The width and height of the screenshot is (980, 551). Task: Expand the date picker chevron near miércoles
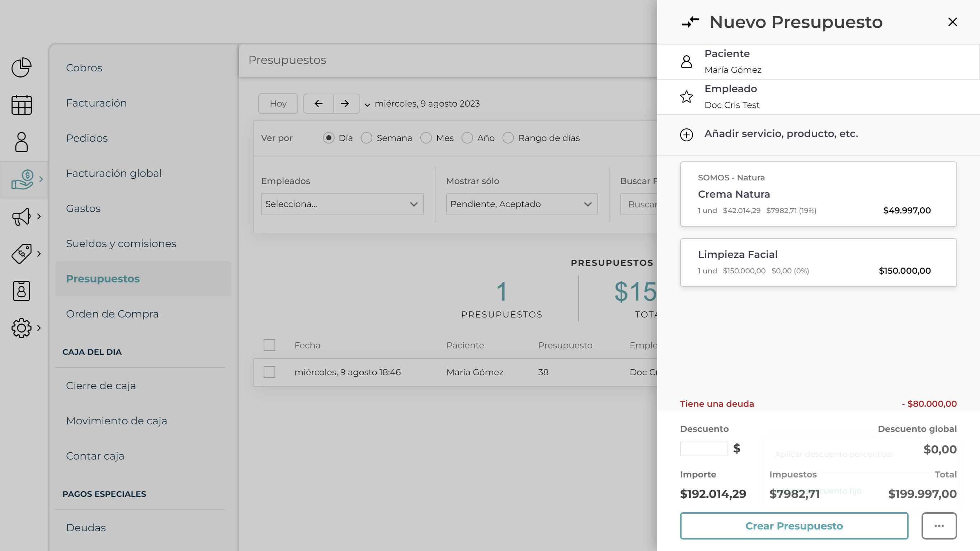367,105
